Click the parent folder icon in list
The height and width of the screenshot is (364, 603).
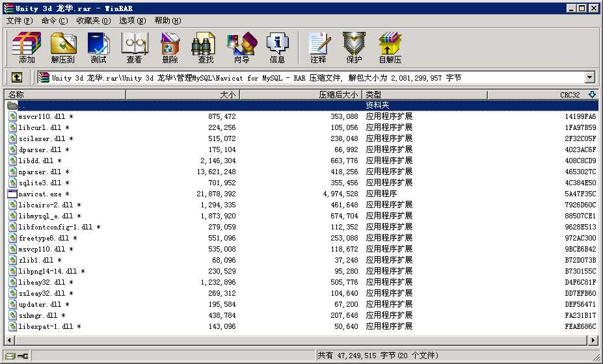pyautogui.click(x=12, y=105)
